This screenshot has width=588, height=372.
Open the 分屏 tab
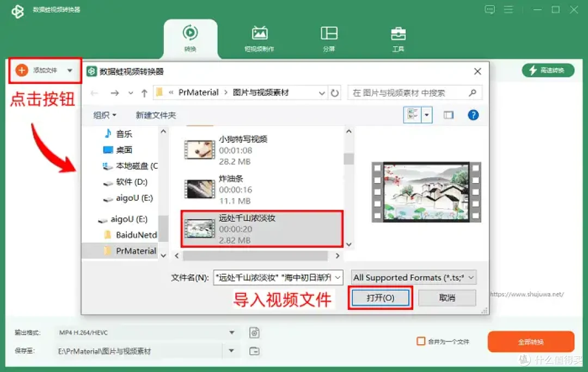pyautogui.click(x=329, y=39)
